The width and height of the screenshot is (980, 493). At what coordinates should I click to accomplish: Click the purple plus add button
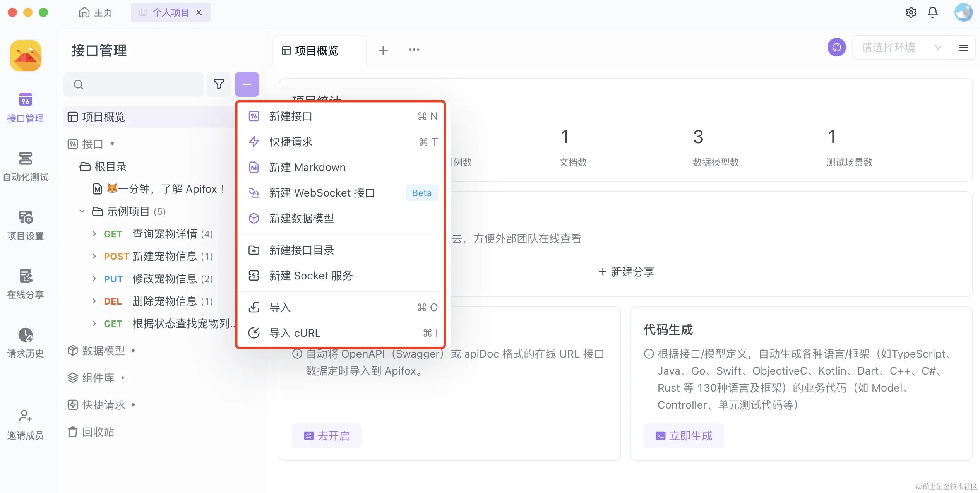[247, 84]
